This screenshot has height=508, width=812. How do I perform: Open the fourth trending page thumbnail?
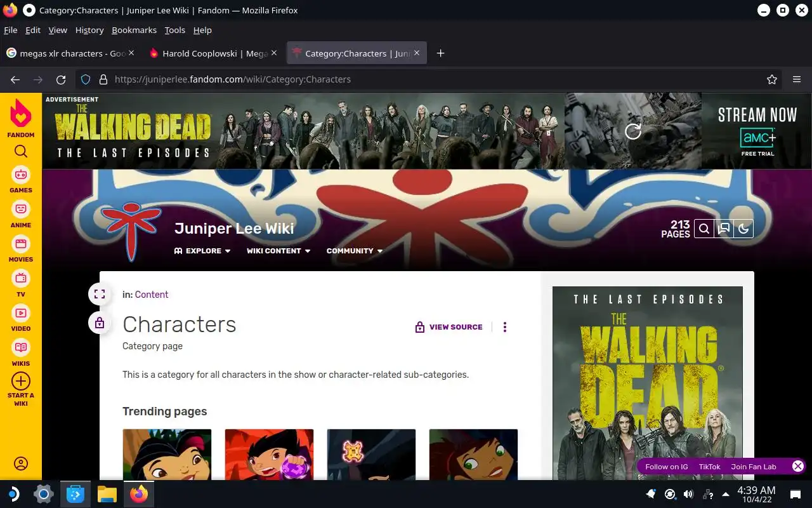473,454
